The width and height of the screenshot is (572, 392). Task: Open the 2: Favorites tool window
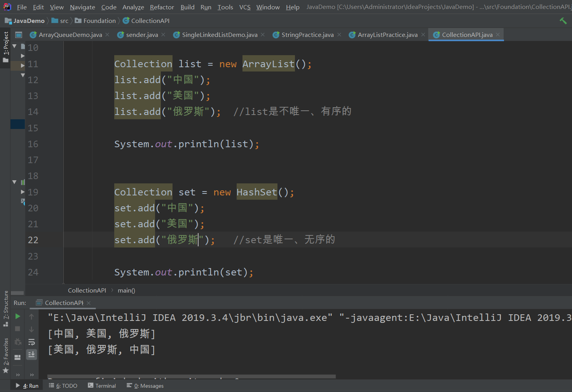pos(5,355)
